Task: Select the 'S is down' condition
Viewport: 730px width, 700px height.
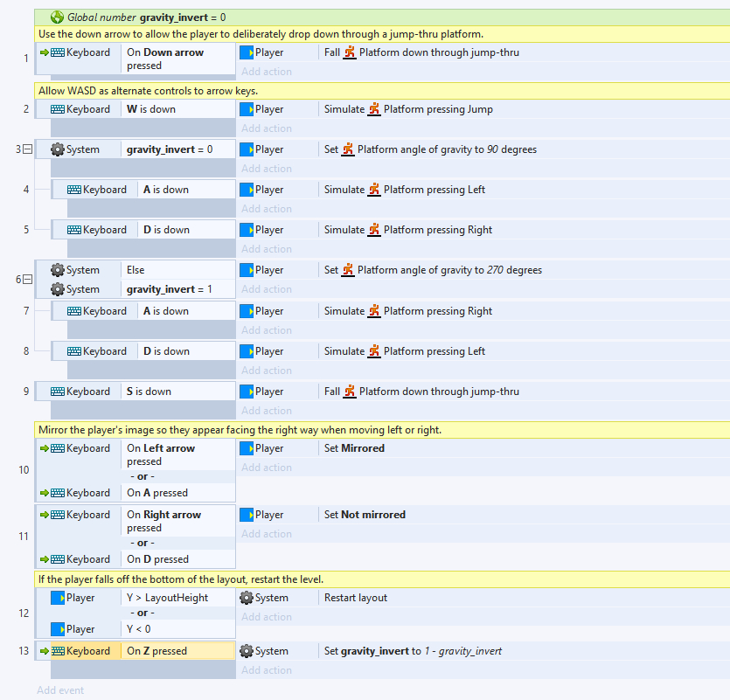Action: (136, 392)
